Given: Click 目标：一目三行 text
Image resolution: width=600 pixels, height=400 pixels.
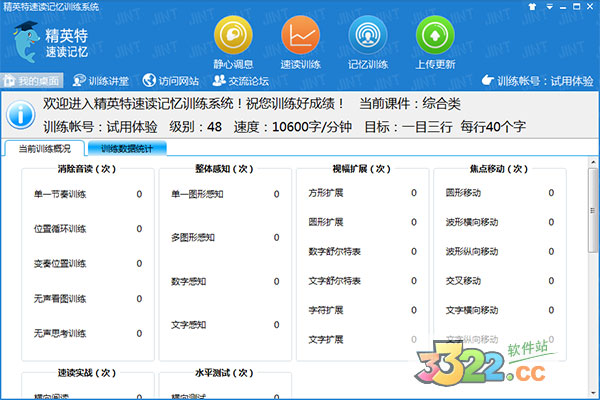Looking at the screenshot, I should 408,127.
